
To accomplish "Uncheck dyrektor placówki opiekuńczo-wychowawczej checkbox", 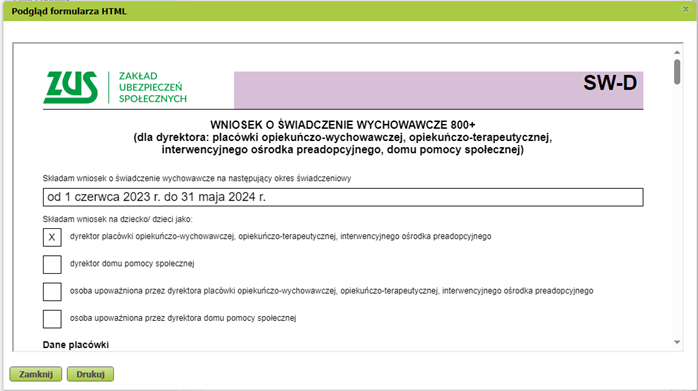I will (x=52, y=237).
